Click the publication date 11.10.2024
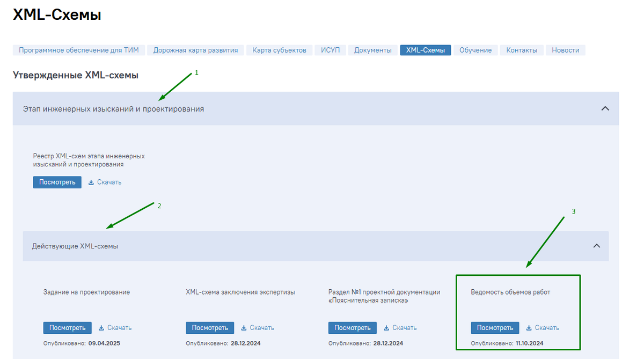Screen dimensions: 644x359 530,343
